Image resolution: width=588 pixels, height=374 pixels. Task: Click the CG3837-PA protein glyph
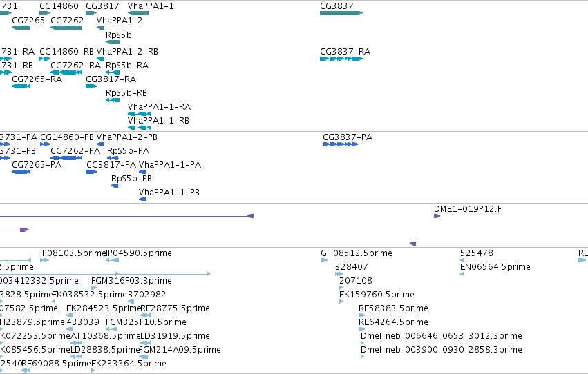pos(340,144)
